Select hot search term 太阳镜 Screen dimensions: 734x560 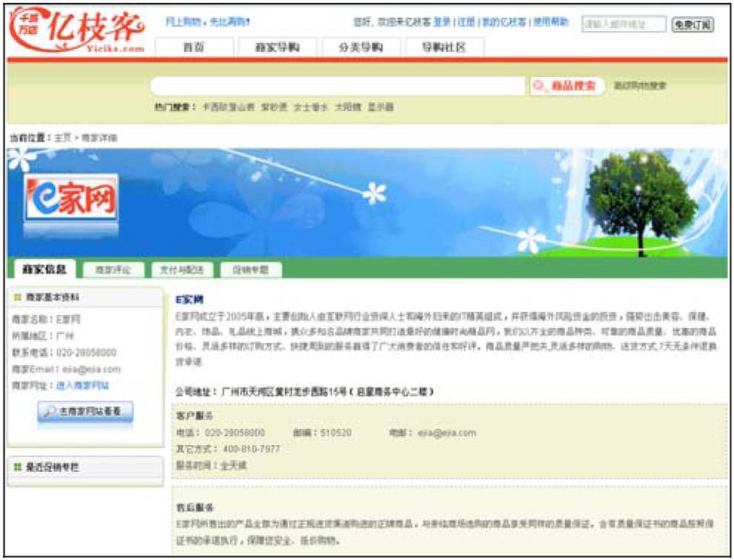coord(347,107)
